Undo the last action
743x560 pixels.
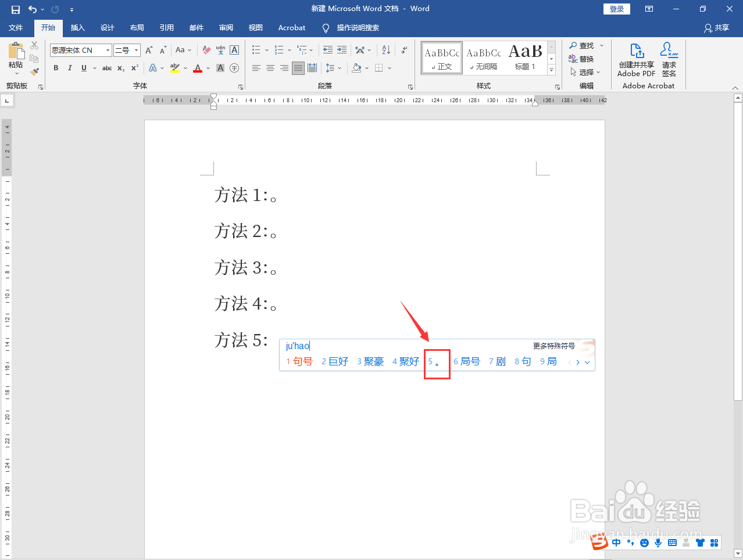[33, 9]
